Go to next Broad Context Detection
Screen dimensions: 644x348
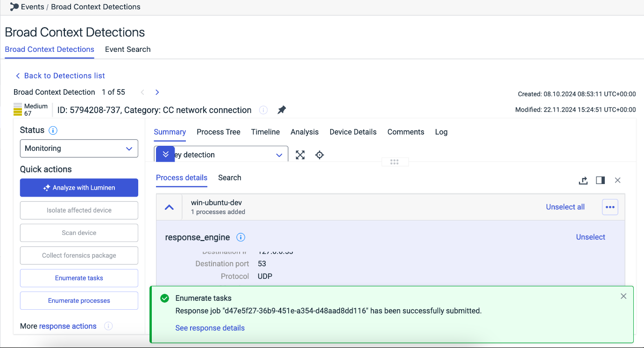(157, 92)
